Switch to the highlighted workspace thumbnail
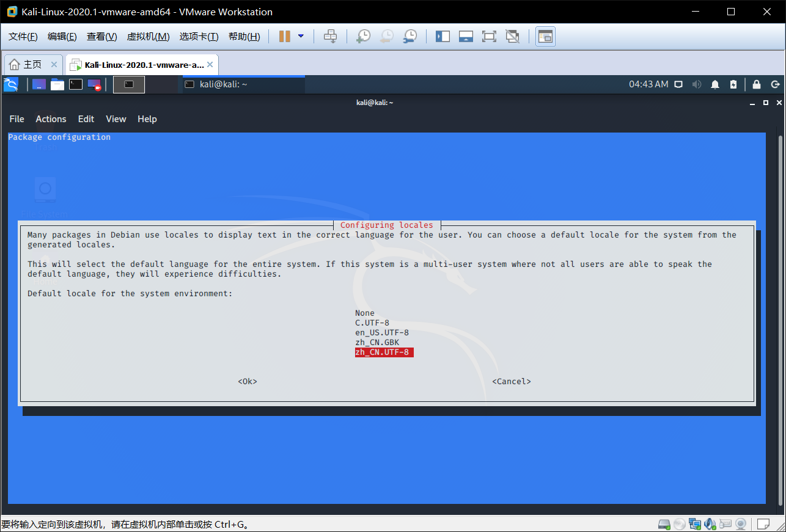This screenshot has height=532, width=786. 129,84
